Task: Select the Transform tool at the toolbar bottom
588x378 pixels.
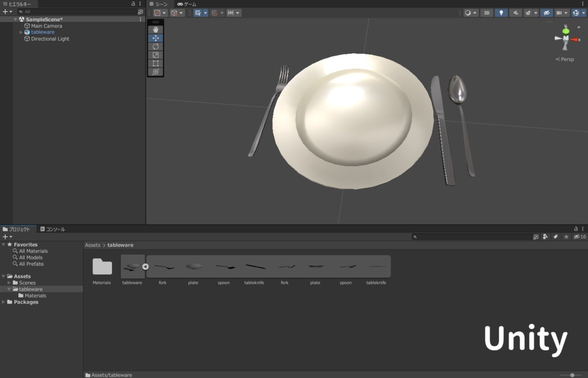Action: tap(155, 71)
